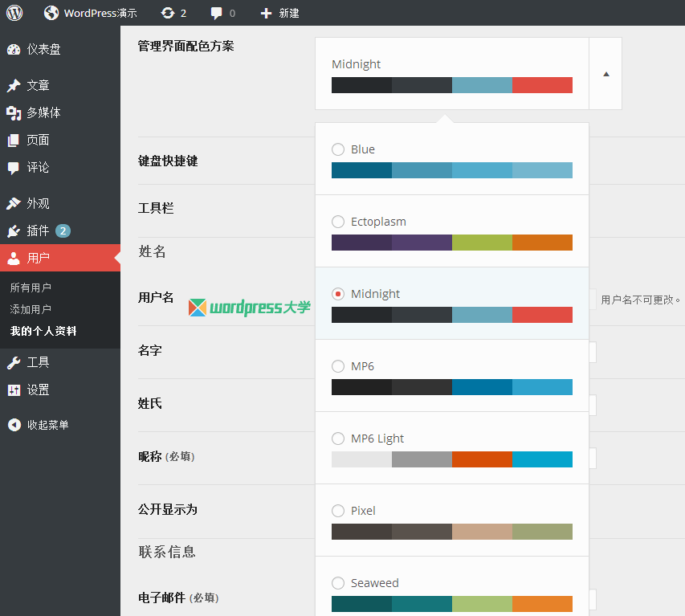This screenshot has width=685, height=616.
Task: Click the 页面 pages icon
Action: tap(14, 141)
